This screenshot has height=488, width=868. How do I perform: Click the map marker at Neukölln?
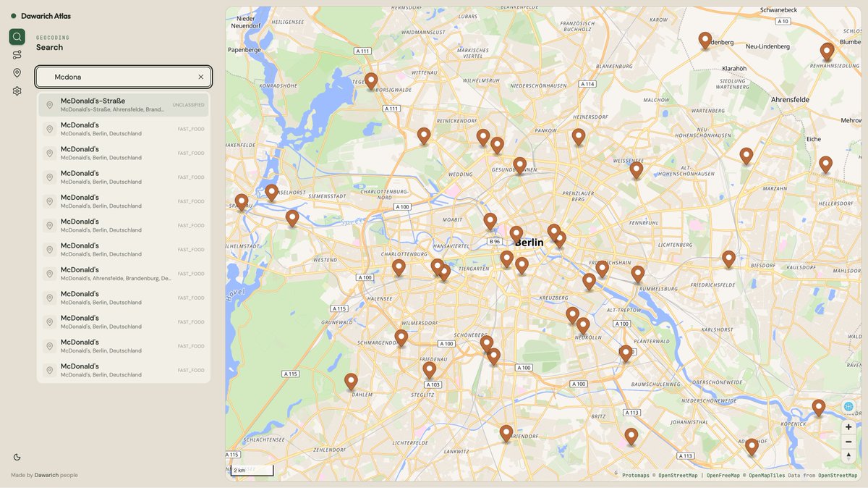(583, 325)
